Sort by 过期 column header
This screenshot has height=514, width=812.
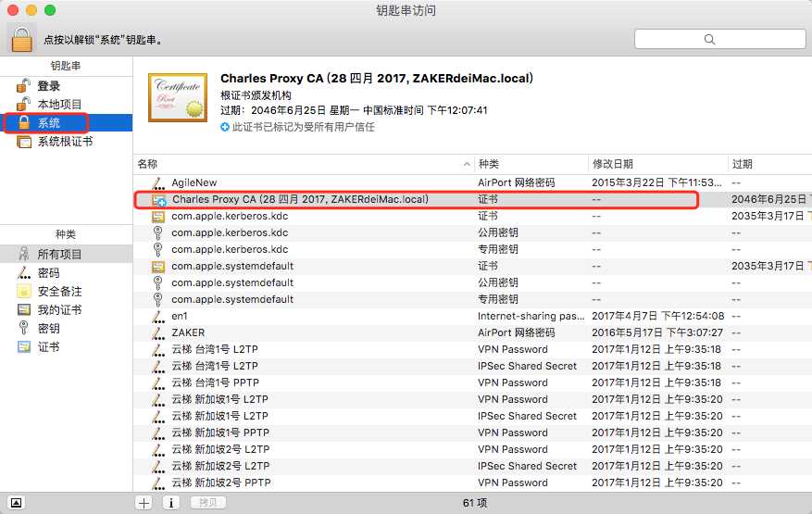pos(770,164)
